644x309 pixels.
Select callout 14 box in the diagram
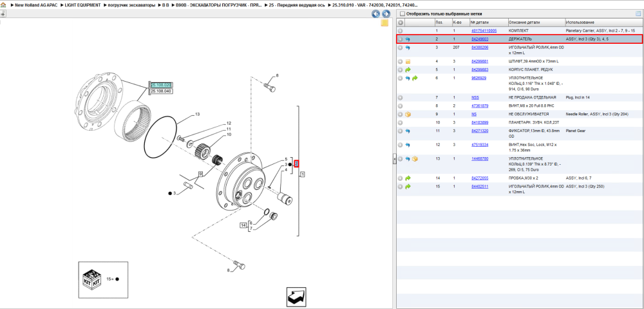[243, 225]
